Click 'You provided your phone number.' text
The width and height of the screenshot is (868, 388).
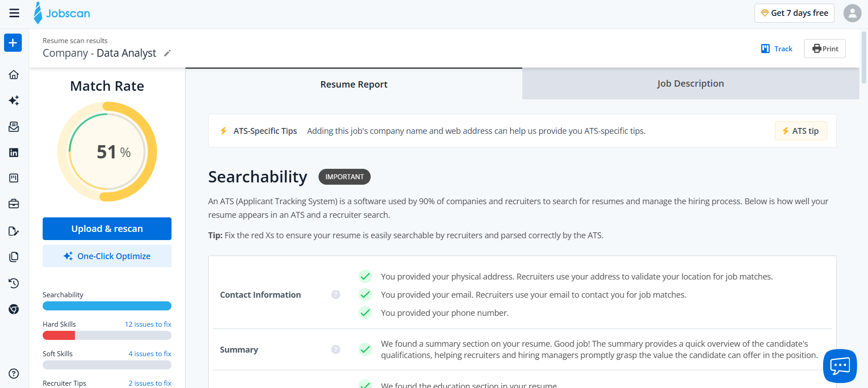[x=445, y=313]
